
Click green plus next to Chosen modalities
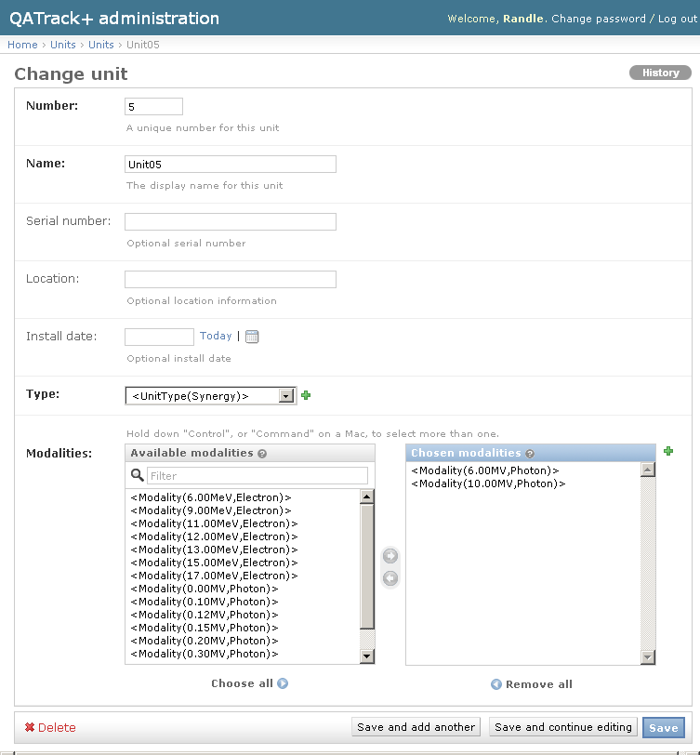pos(667,451)
